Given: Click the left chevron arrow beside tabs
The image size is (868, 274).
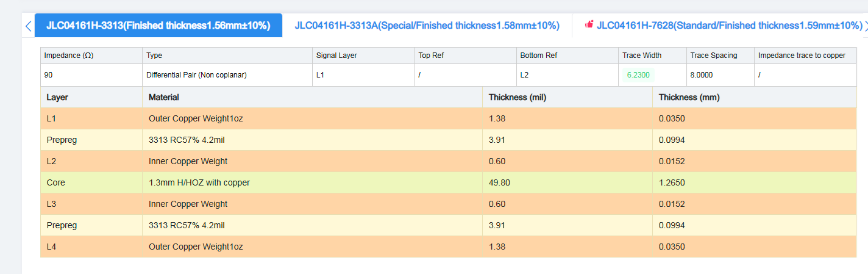Looking at the screenshot, I should pyautogui.click(x=28, y=26).
